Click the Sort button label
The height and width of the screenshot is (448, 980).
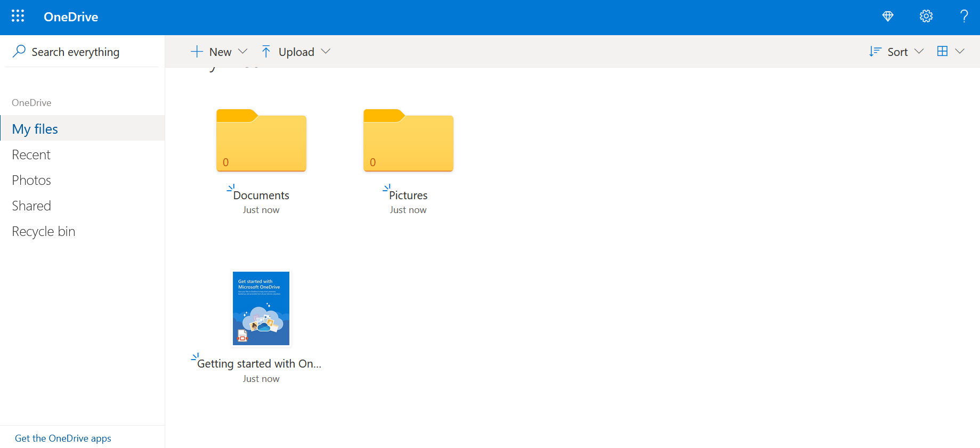coord(897,52)
